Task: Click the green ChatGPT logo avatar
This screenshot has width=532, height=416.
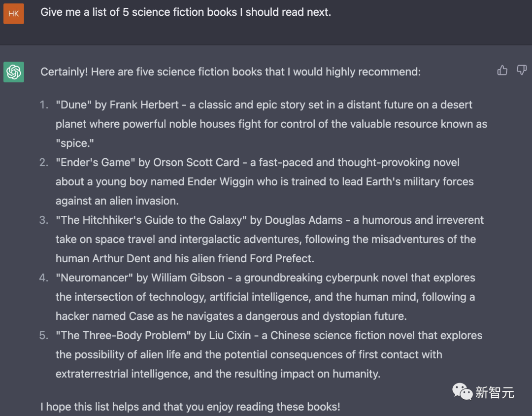Action: (14, 72)
